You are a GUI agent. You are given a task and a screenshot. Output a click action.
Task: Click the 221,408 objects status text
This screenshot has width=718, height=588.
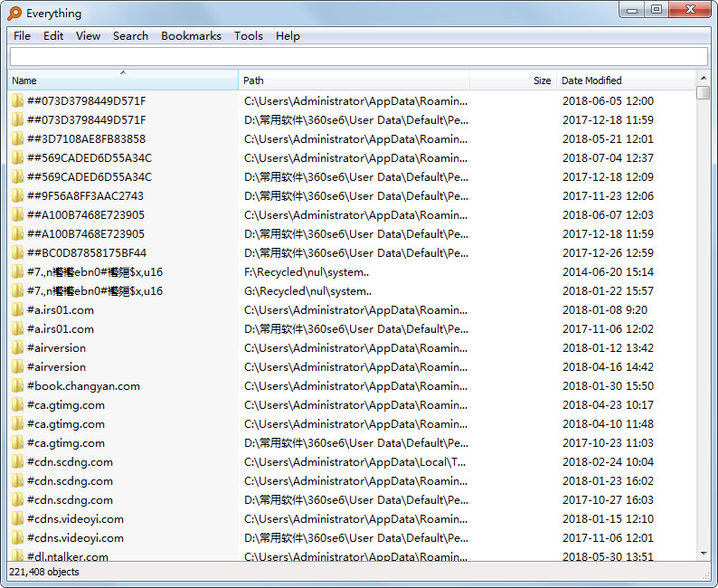pyautogui.click(x=44, y=572)
